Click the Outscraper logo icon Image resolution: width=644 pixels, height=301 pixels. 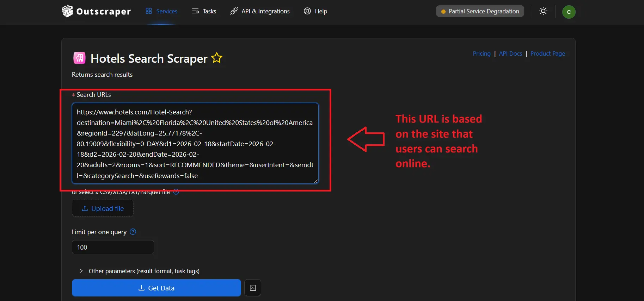(67, 11)
